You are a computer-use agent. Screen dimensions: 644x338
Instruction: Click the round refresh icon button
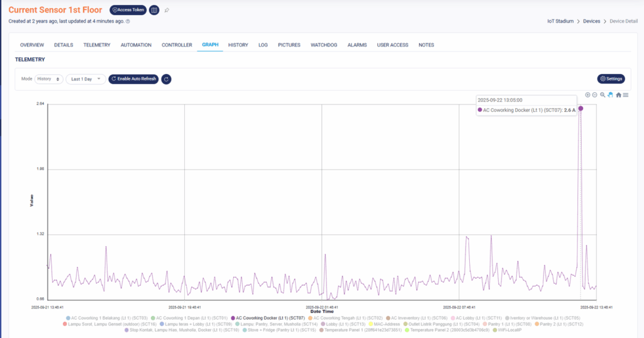click(166, 79)
